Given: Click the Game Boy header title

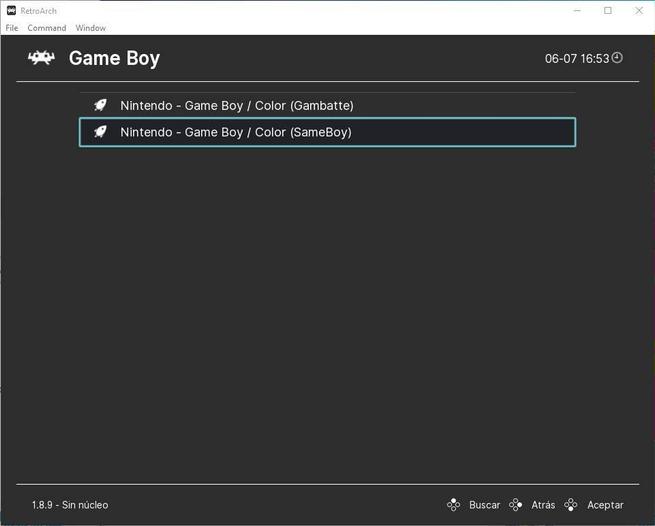Looking at the screenshot, I should coord(114,58).
